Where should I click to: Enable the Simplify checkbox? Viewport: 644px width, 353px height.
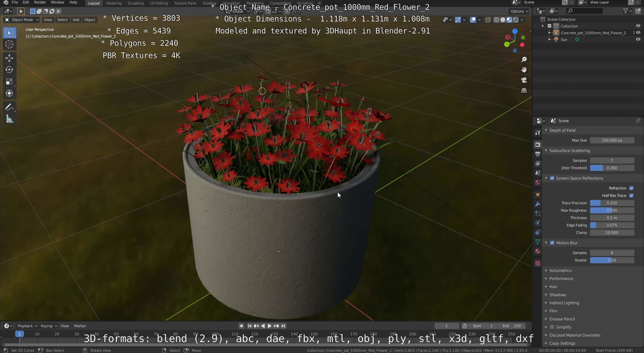552,327
